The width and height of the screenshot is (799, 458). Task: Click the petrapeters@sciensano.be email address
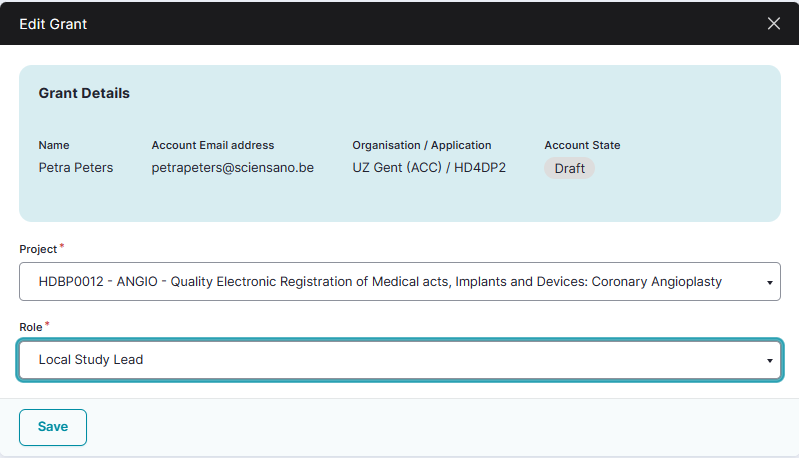tap(233, 167)
